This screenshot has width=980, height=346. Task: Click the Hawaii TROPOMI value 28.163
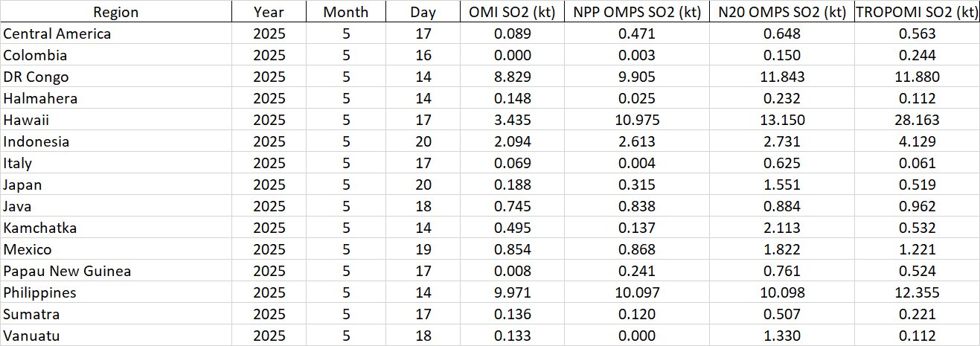pos(917,120)
